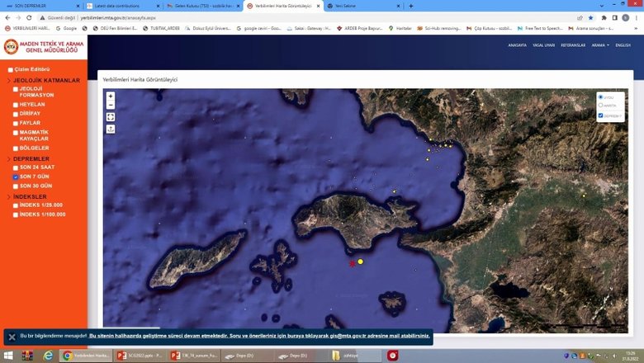Screen dimensions: 644x363
Task: Enable İNDEKS 1/100.000 checkbox
Action: (x=16, y=215)
